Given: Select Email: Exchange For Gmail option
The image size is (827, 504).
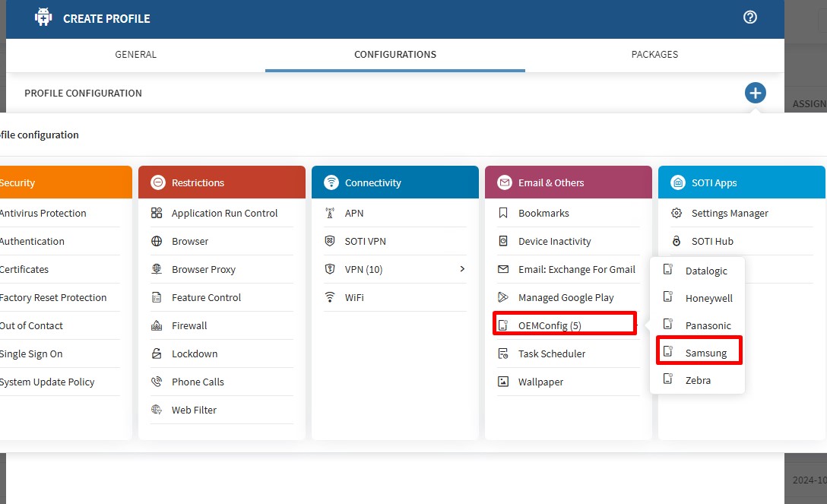Looking at the screenshot, I should 576,269.
